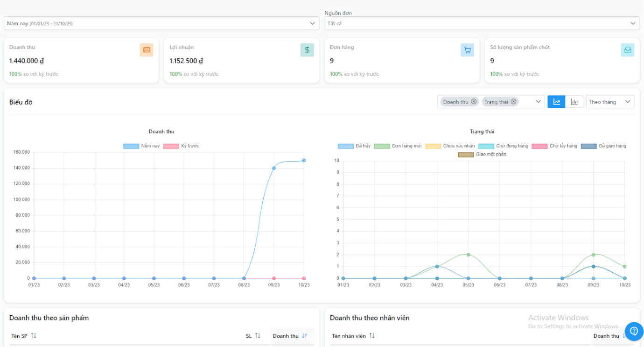Click the 04/23 point in status chart

(437, 267)
